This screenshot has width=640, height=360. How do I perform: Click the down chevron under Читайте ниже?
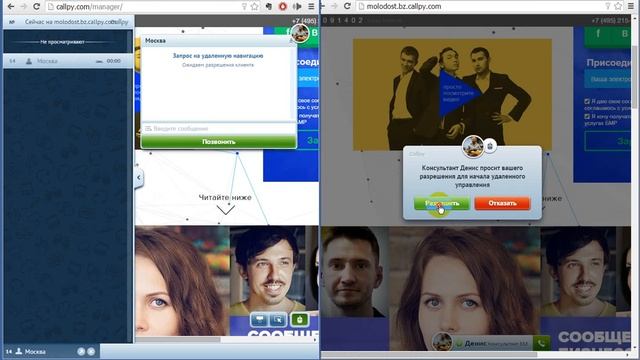point(225,210)
